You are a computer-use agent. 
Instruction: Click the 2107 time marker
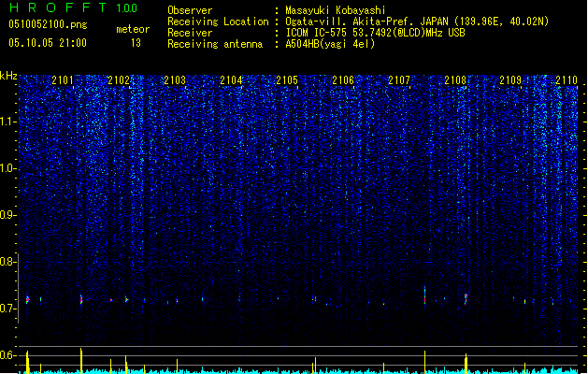tap(399, 80)
